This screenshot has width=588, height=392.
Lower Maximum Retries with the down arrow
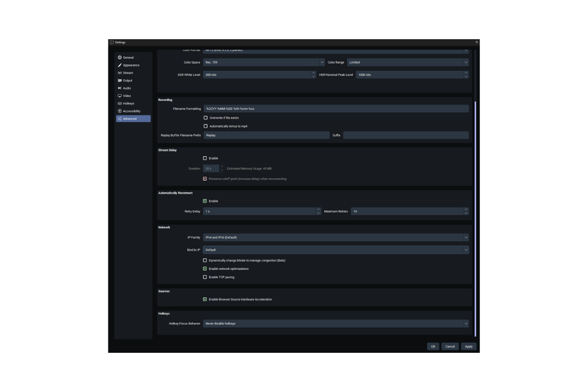tap(466, 213)
